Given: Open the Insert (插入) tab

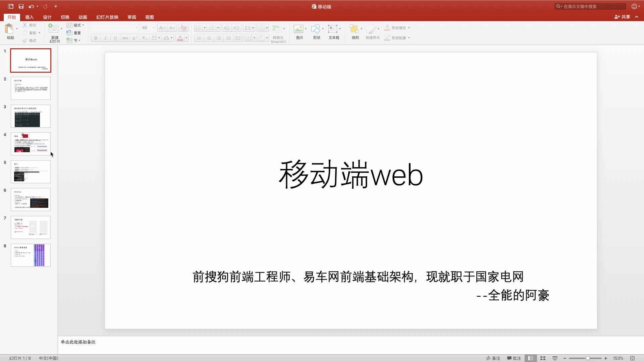Looking at the screenshot, I should tap(30, 17).
